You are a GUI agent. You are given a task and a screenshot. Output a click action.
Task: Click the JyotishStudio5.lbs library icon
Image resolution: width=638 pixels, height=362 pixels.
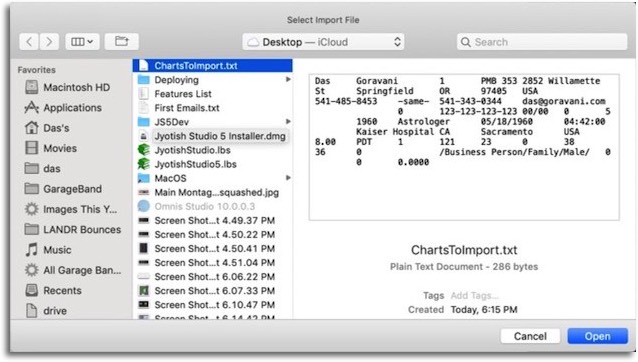pos(144,164)
